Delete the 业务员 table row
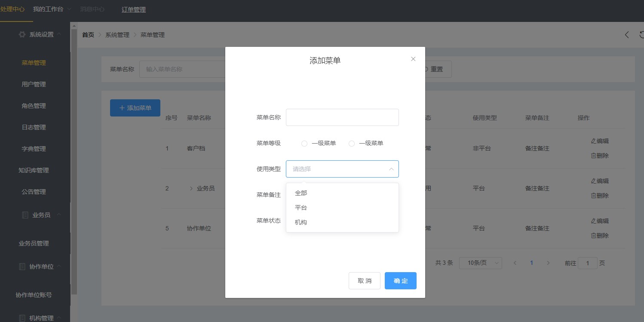 [600, 196]
